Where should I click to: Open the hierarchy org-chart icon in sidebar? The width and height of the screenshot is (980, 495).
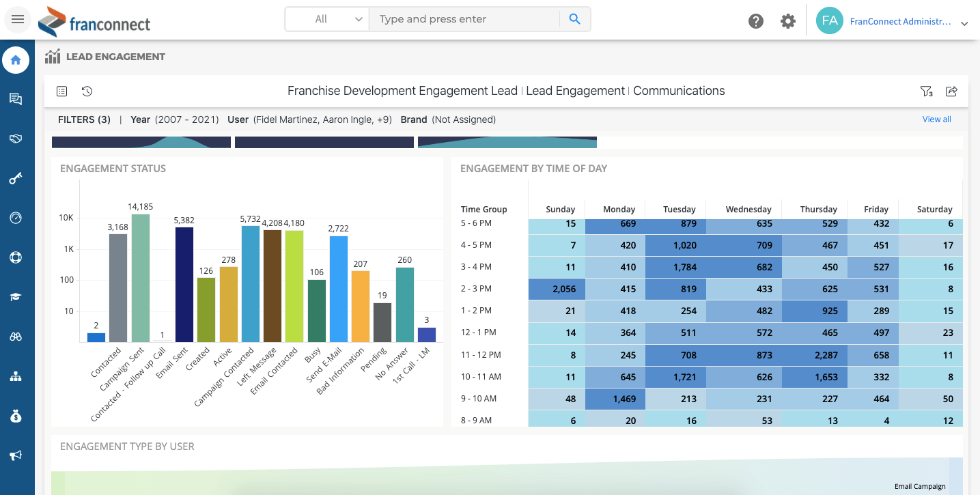16,376
